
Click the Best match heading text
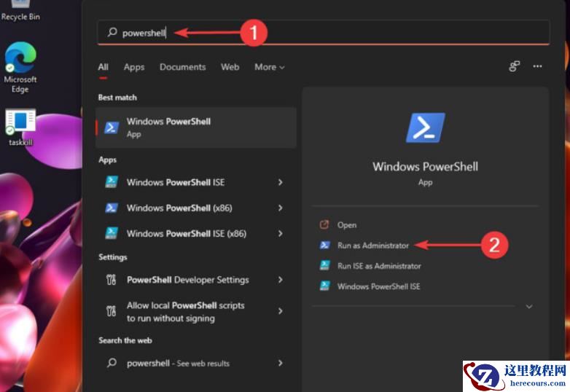coord(117,98)
